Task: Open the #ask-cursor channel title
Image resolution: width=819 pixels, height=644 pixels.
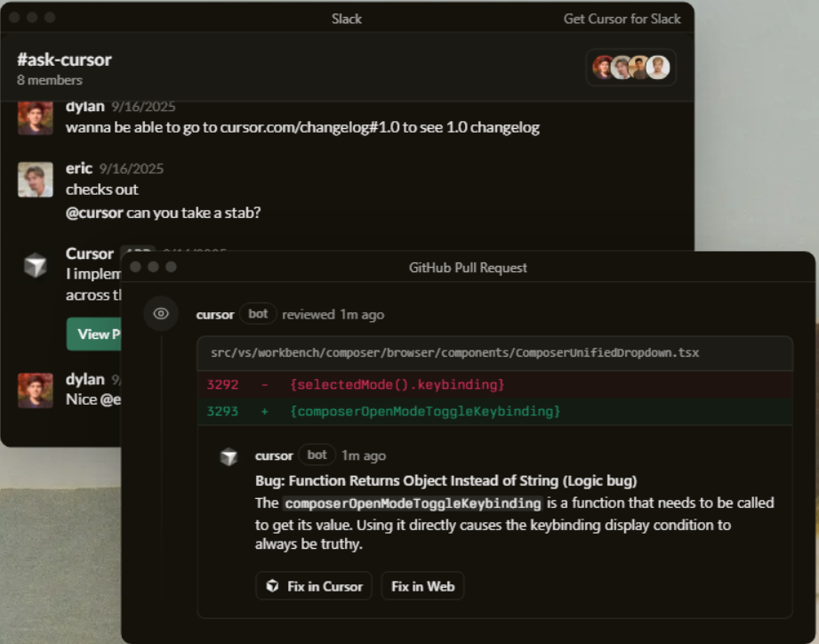Action: pyautogui.click(x=64, y=60)
